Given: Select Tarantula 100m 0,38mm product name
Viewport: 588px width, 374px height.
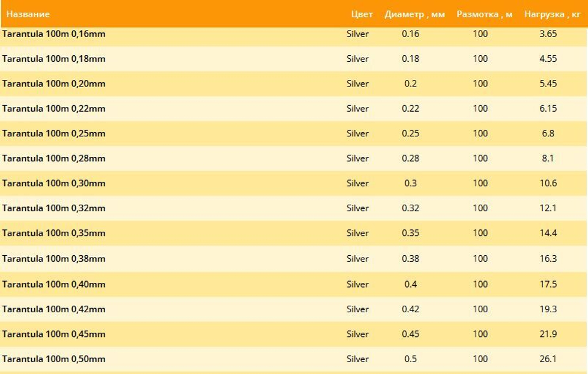Looking at the screenshot, I should [x=54, y=259].
